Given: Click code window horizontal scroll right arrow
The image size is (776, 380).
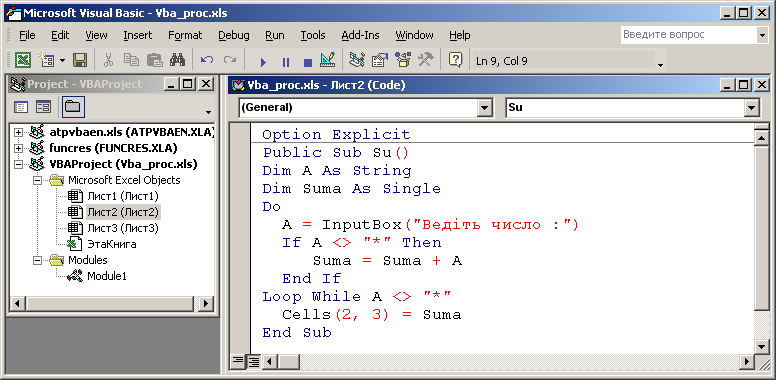Looking at the screenshot, I should coord(747,361).
